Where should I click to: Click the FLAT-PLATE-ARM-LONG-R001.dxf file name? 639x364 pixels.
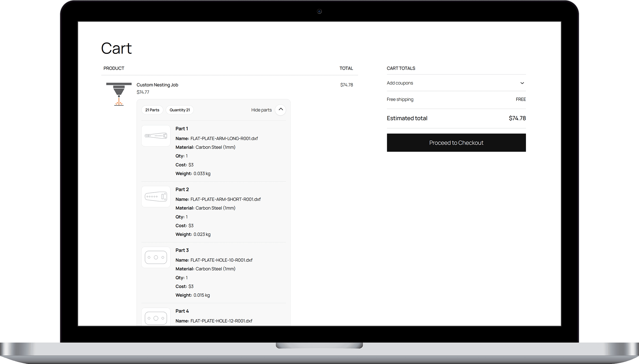click(224, 138)
